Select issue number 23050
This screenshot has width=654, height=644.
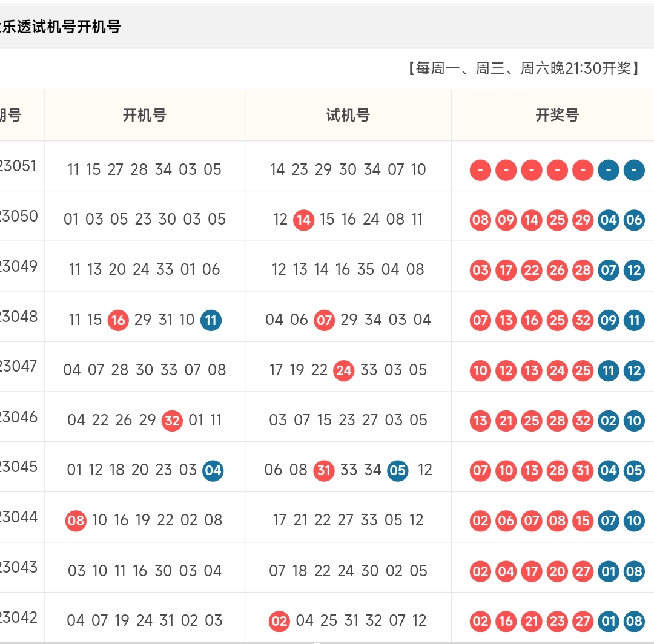click(x=19, y=216)
